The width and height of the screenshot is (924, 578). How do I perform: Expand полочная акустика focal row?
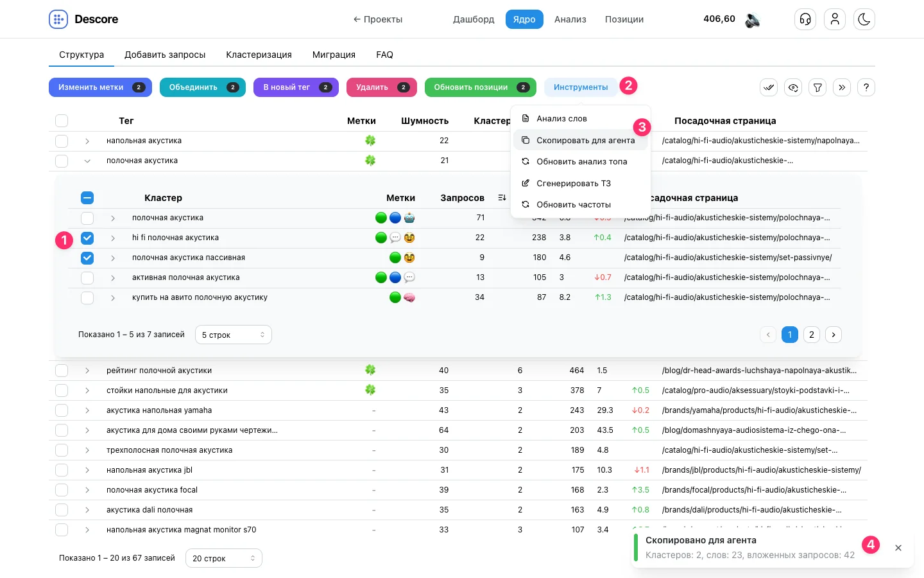[87, 490]
